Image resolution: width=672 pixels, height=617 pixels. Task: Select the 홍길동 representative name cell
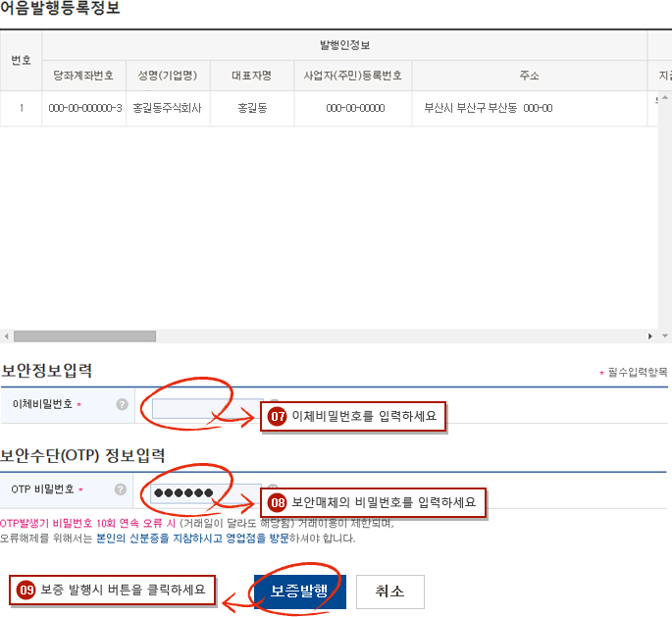pos(252,108)
